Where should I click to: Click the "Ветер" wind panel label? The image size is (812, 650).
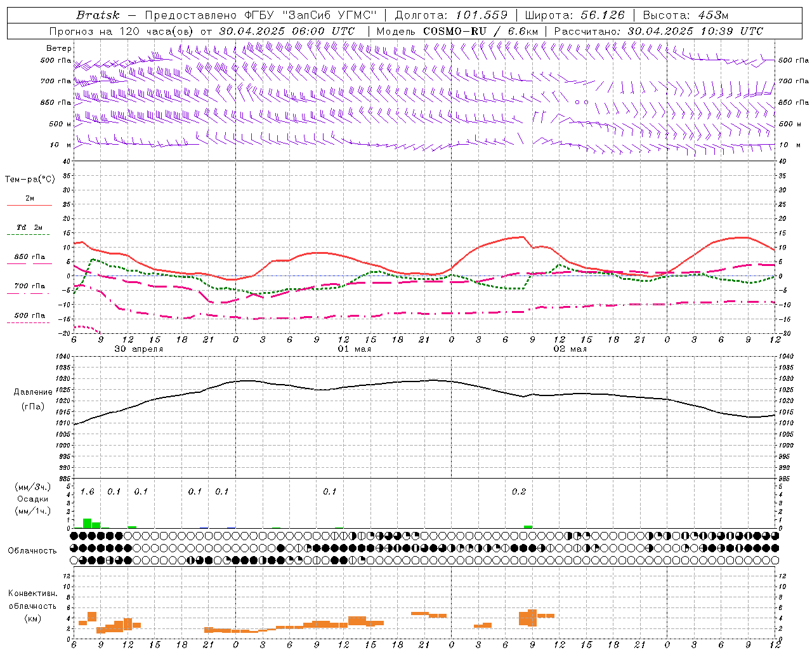pyautogui.click(x=59, y=48)
